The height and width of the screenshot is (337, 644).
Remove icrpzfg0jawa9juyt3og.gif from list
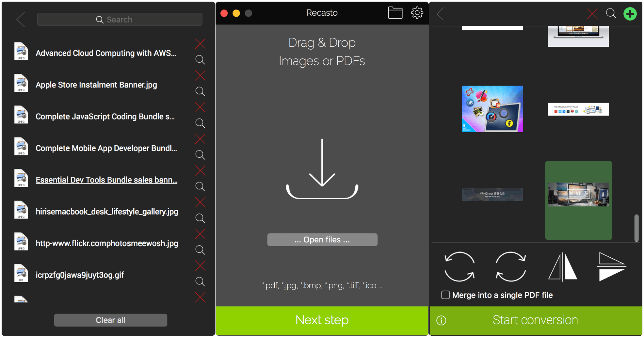[200, 265]
